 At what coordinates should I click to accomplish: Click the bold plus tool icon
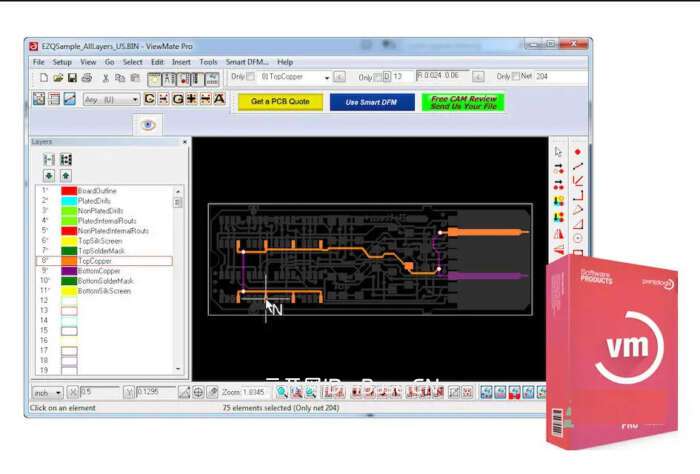pos(192,99)
